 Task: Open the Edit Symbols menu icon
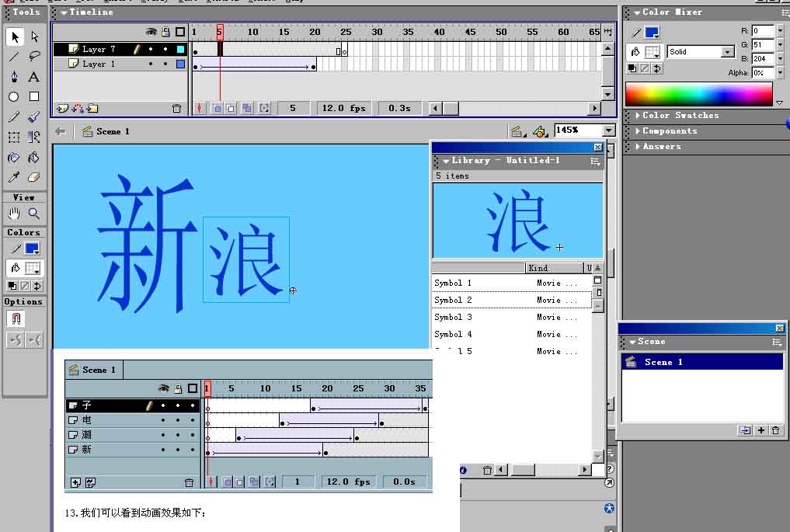tap(540, 131)
